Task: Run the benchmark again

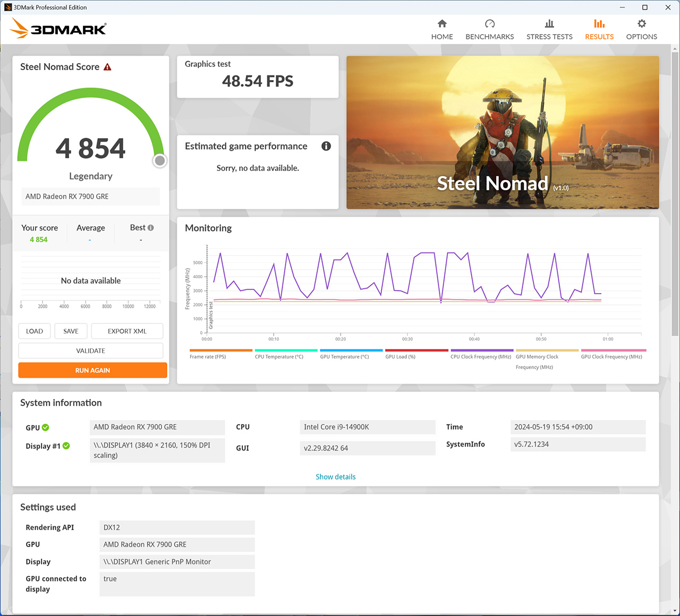Action: [92, 370]
